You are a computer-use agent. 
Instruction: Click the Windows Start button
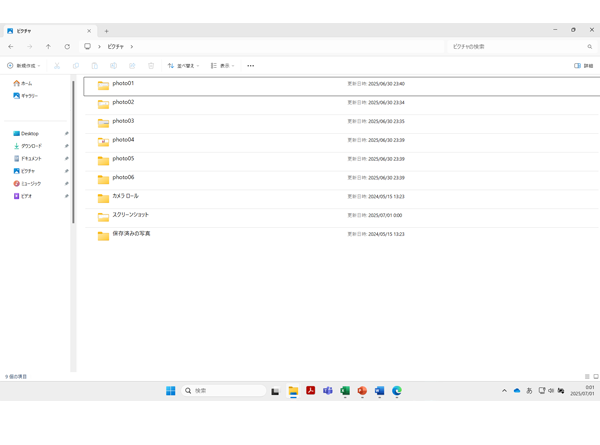pyautogui.click(x=171, y=391)
